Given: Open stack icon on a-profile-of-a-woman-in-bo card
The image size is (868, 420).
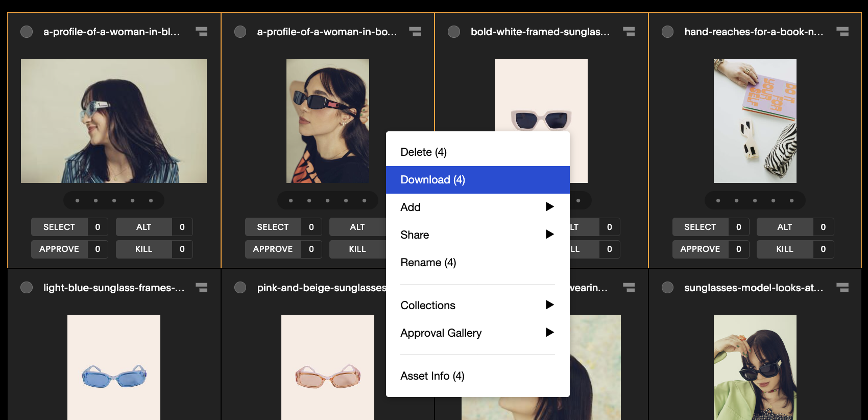Looking at the screenshot, I should [415, 32].
